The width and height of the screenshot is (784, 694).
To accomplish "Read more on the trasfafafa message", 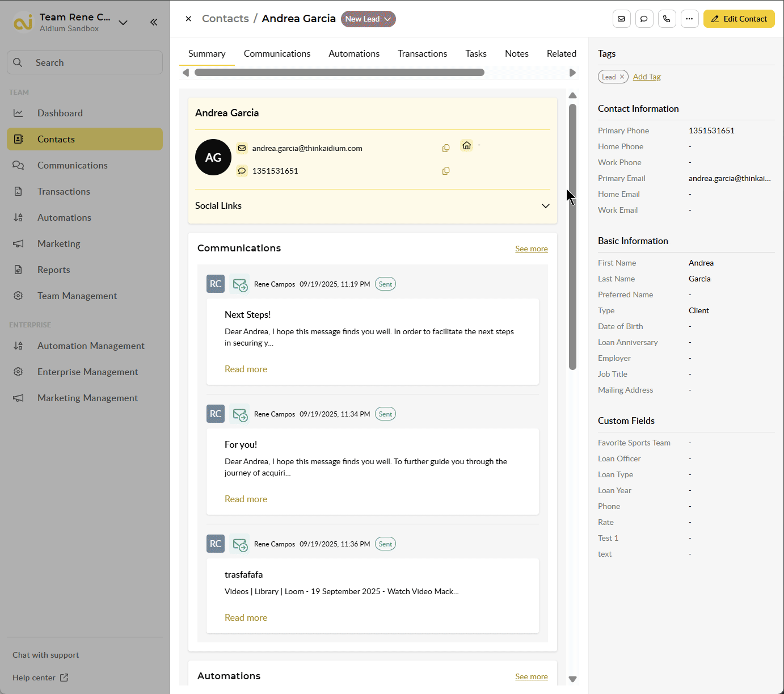I will coord(246,617).
